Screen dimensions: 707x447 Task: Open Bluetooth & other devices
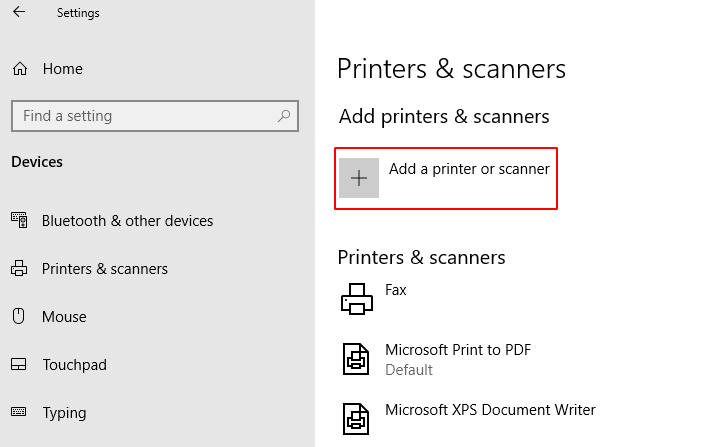pyautogui.click(x=128, y=221)
